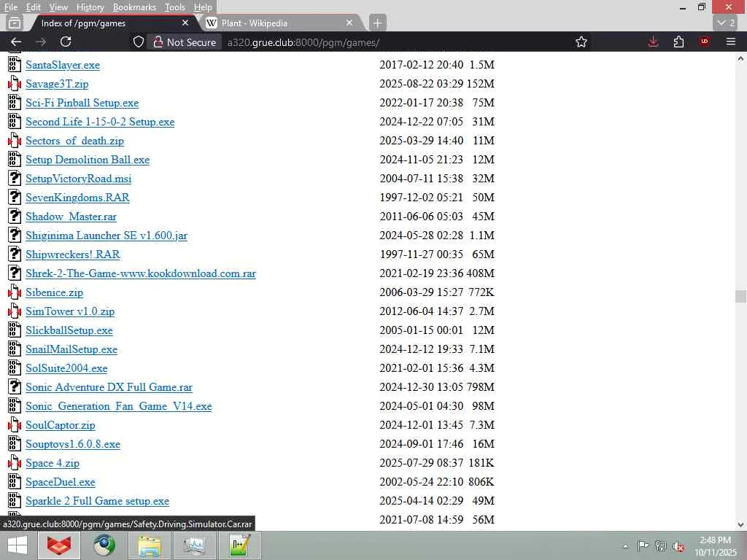Open the file explorer folder taskbar icon

[x=149, y=545]
